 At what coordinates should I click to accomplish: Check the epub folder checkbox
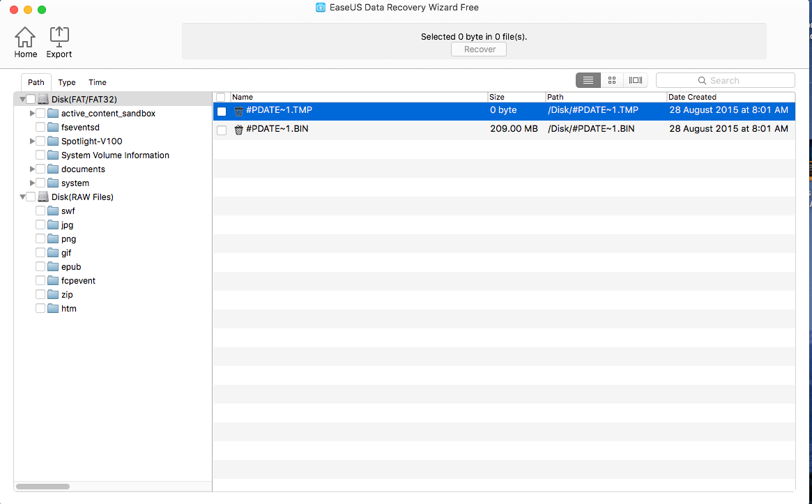pyautogui.click(x=40, y=267)
